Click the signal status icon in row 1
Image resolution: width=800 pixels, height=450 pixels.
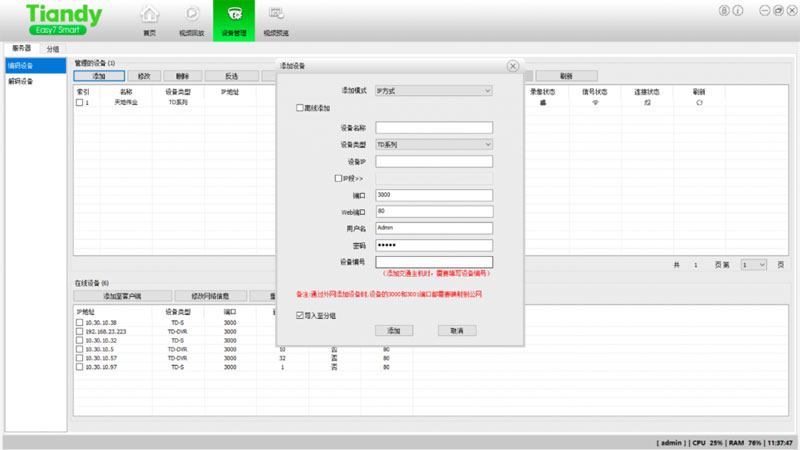(594, 102)
